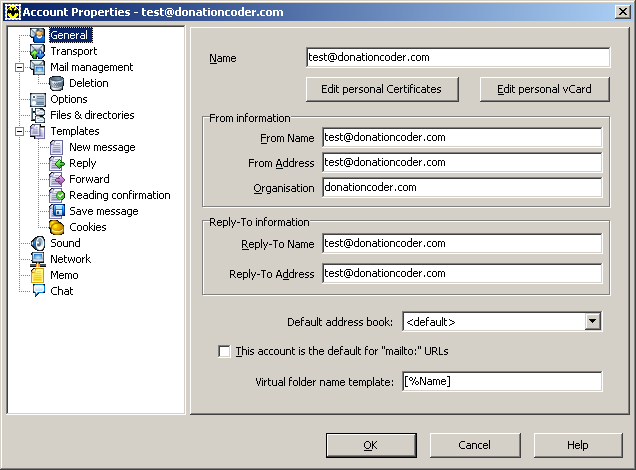Click the Memo notepad icon
636x470 pixels.
pos(37,275)
